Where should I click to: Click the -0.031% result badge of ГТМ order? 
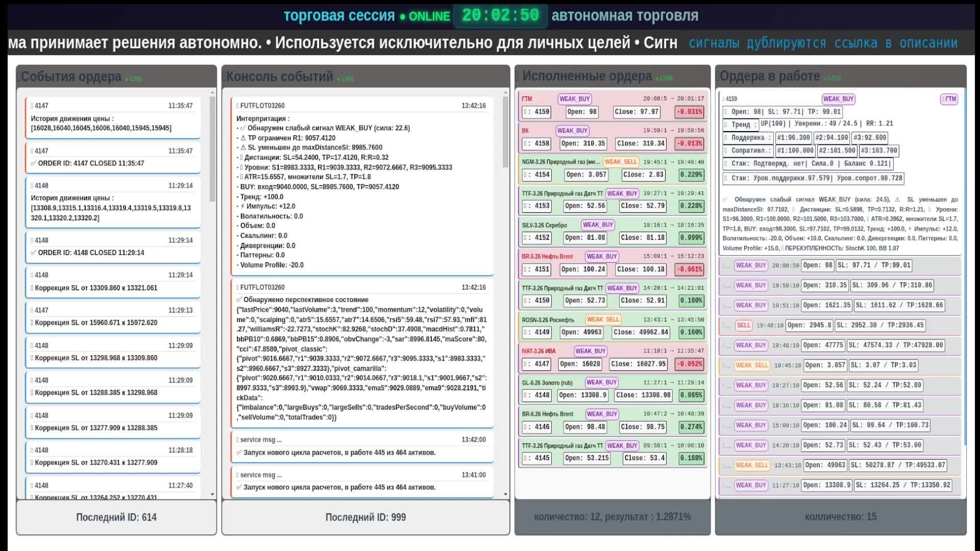click(689, 112)
